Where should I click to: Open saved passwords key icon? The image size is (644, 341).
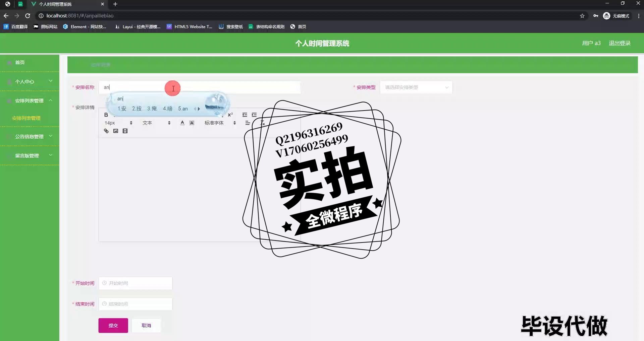[596, 16]
